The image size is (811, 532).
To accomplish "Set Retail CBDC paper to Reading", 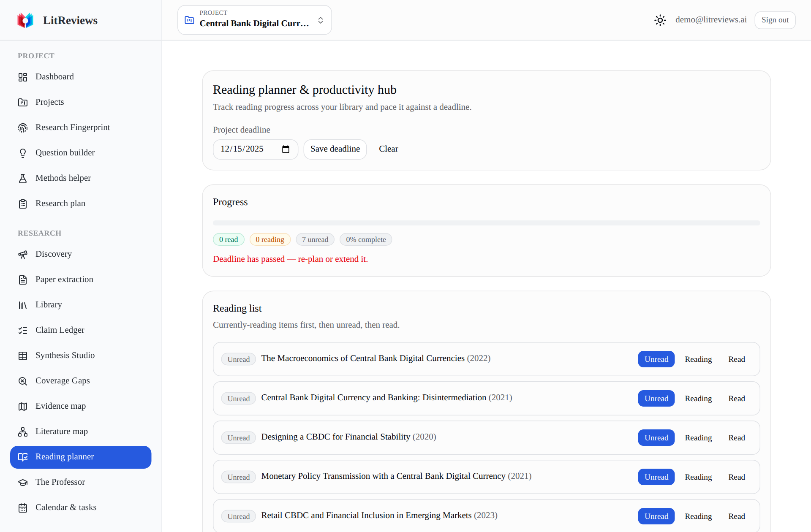I will coord(698,516).
